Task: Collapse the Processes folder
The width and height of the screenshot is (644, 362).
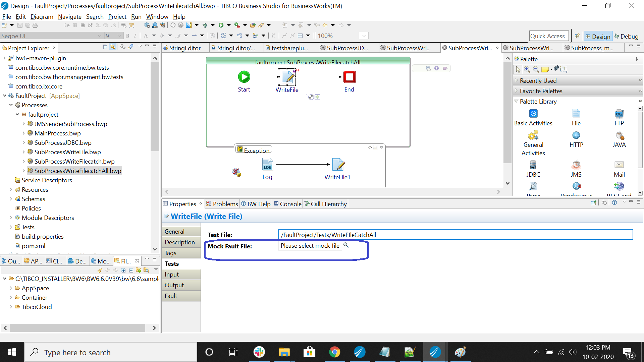Action: (11, 105)
